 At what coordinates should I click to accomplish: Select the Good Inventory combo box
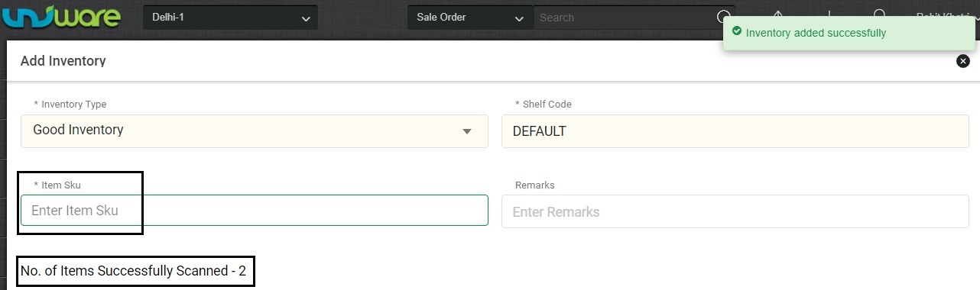(x=254, y=130)
